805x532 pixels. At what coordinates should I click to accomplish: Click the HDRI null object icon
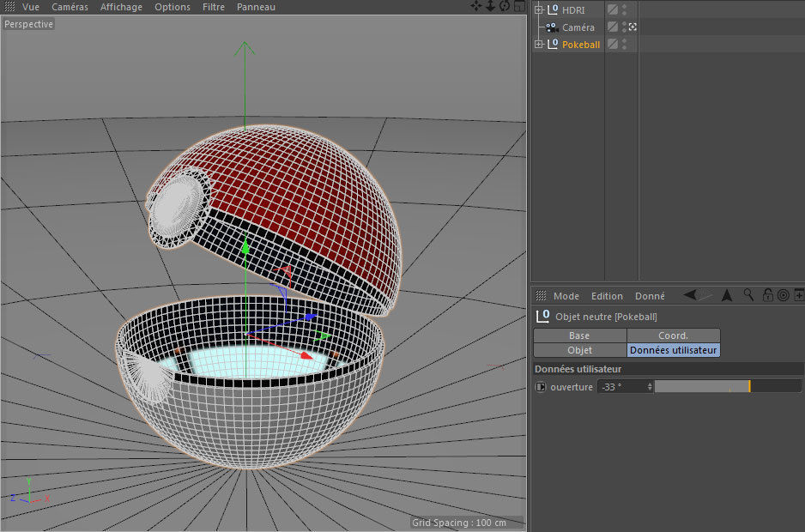pos(553,9)
